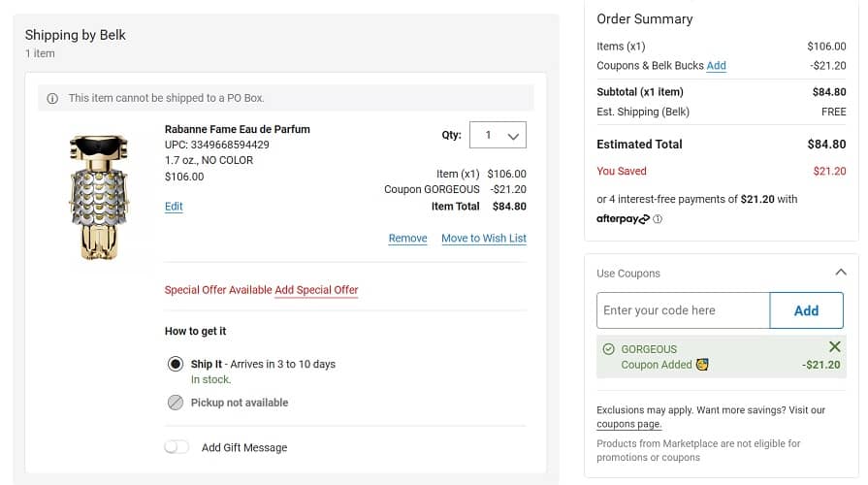This screenshot has width=868, height=485.
Task: Remove the GORGEOUS coupon with X
Action: coord(835,347)
